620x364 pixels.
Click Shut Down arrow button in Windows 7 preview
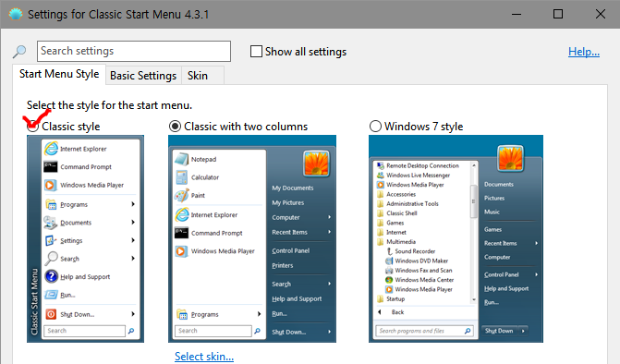click(523, 331)
